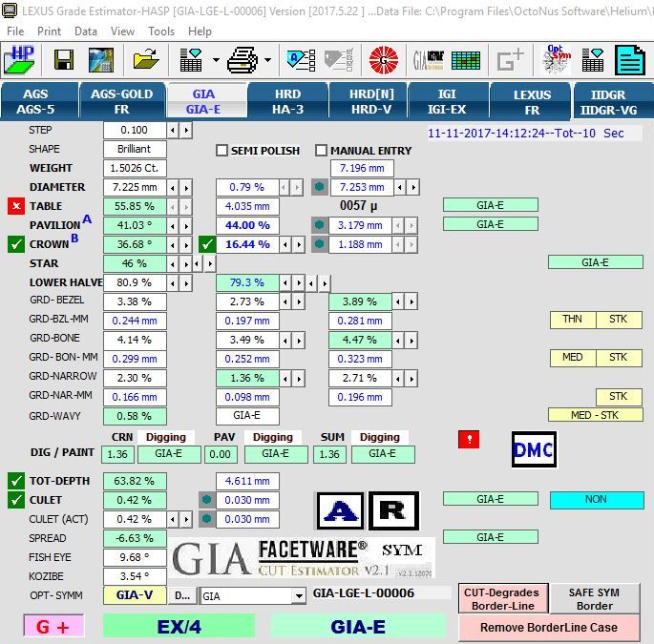Click the black R box icon
The image size is (654, 644).
coord(393,511)
